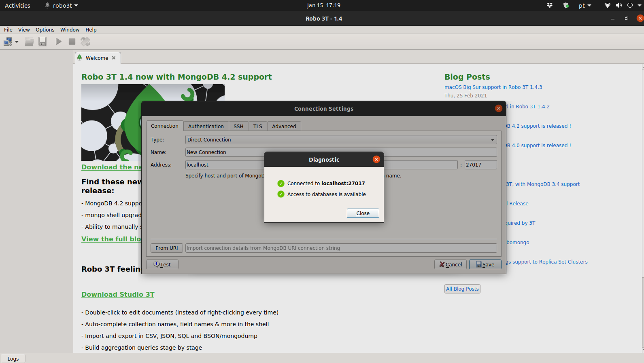The image size is (644, 363).
Task: Switch to the Advanced tab
Action: tap(284, 126)
